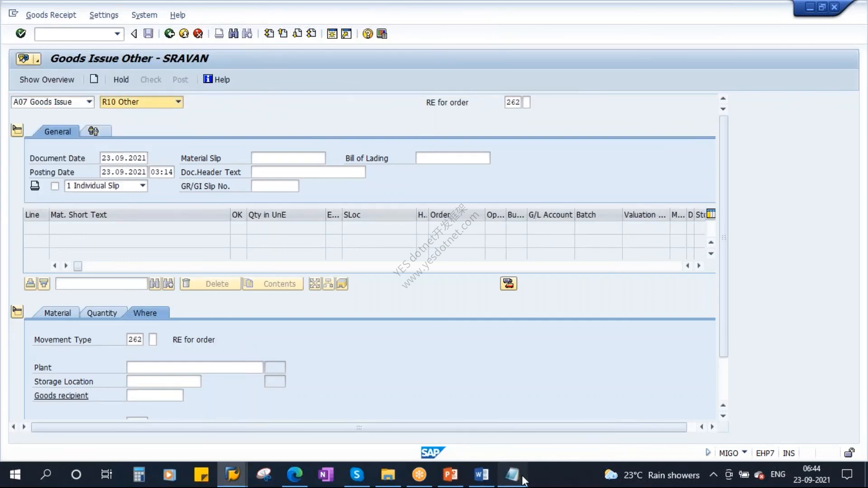Click the green Back arrow icon
868x488 pixels.
[170, 33]
